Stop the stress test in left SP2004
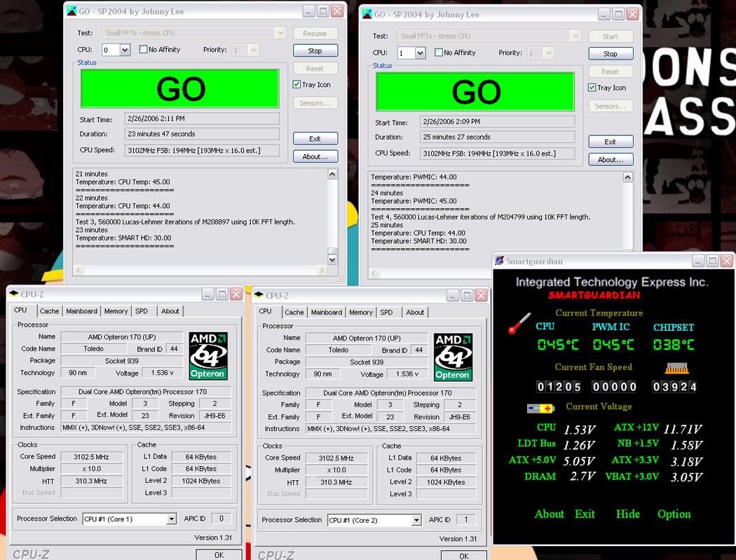This screenshot has height=560, width=736. tap(315, 50)
